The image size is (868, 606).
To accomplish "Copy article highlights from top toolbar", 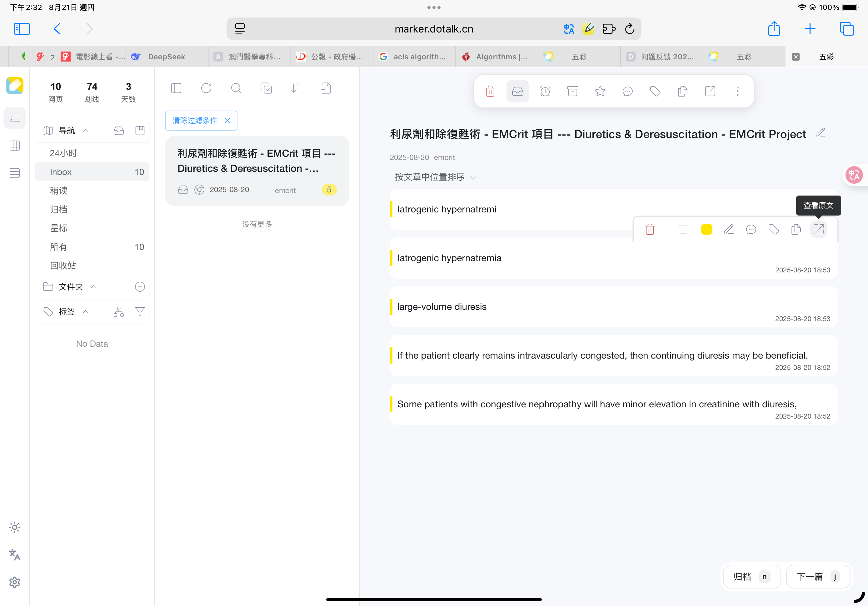I will pyautogui.click(x=682, y=91).
